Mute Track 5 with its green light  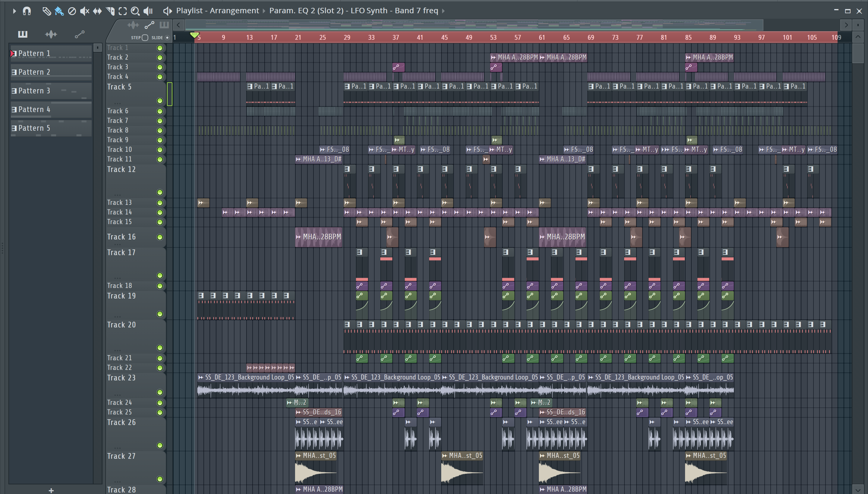pos(159,101)
